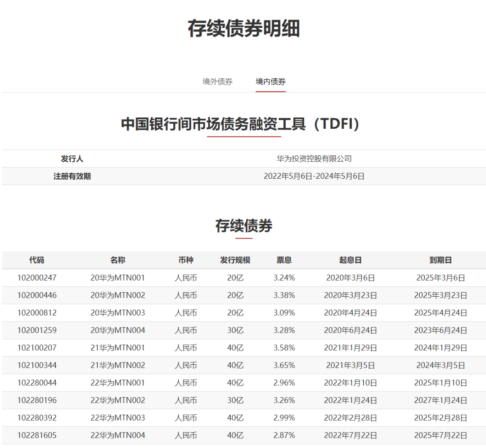This screenshot has width=486, height=448.
Task: Select bond code 102280196
Action: coord(37,400)
